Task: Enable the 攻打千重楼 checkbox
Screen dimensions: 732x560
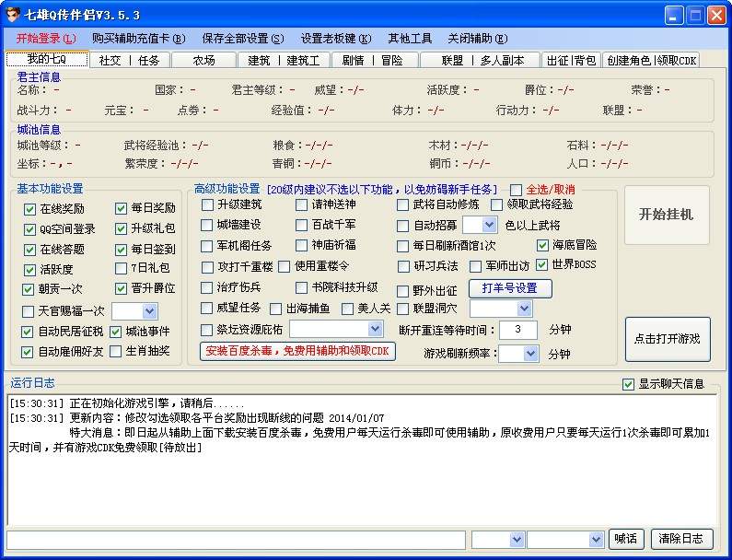Action: [207, 268]
